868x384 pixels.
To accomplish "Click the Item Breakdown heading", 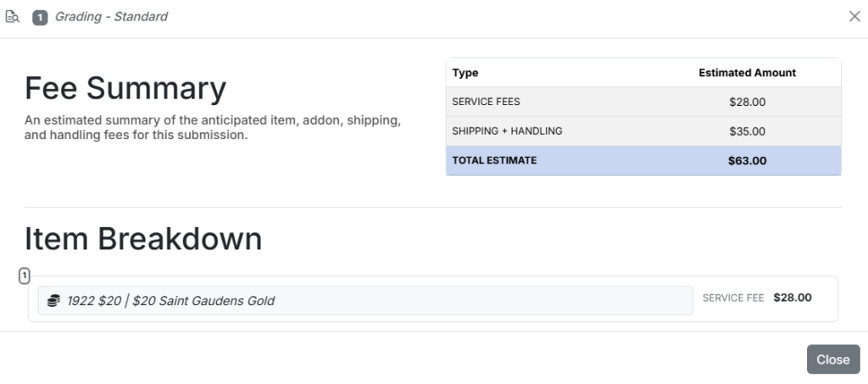I will (143, 239).
